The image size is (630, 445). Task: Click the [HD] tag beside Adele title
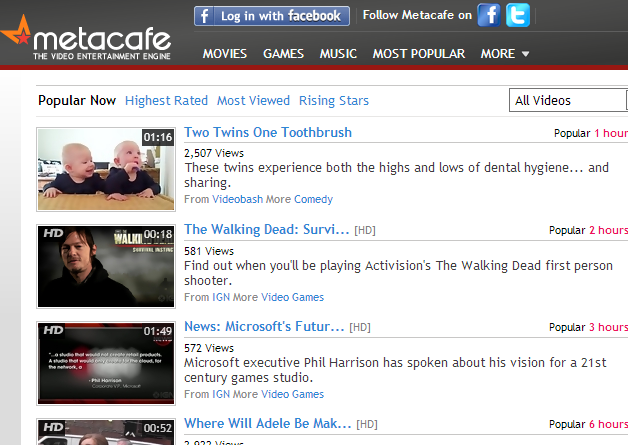[367, 425]
